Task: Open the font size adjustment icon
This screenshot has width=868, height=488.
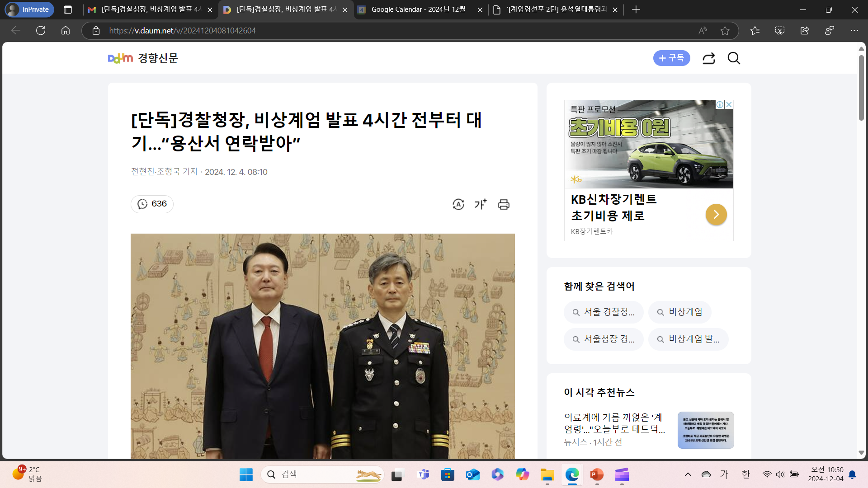Action: tap(481, 205)
